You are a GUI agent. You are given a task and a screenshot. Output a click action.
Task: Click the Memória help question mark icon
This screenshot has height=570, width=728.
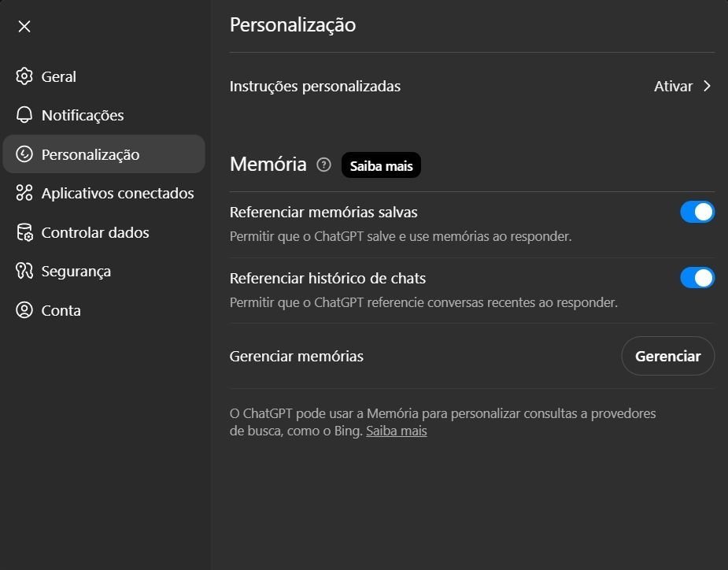pyautogui.click(x=323, y=165)
